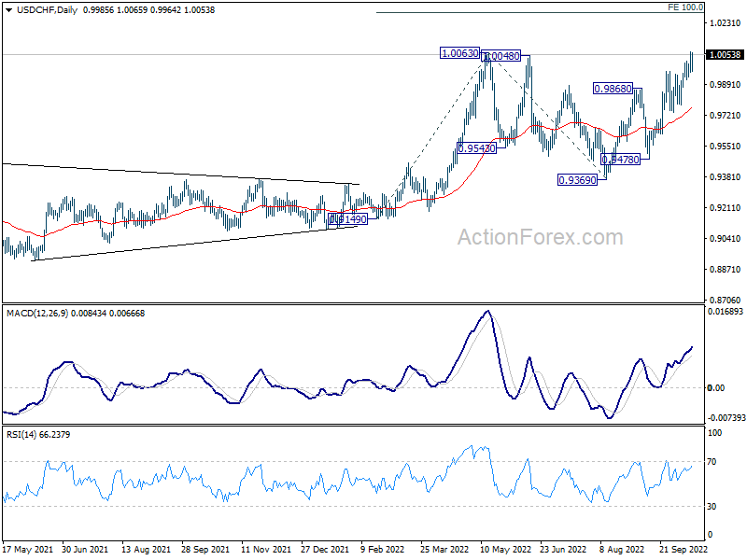747x560 pixels.
Task: Click current price tag 1.00538 on axis
Action: (725, 55)
